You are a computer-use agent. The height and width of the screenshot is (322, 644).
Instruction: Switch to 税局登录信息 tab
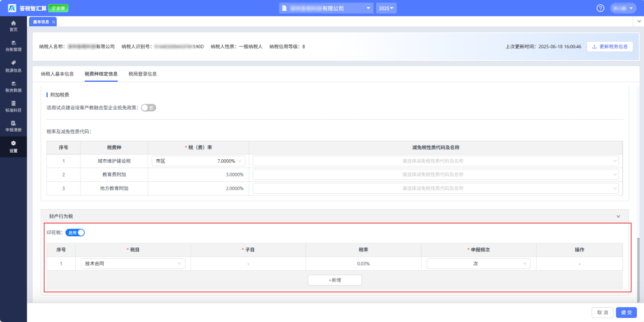tap(143, 74)
